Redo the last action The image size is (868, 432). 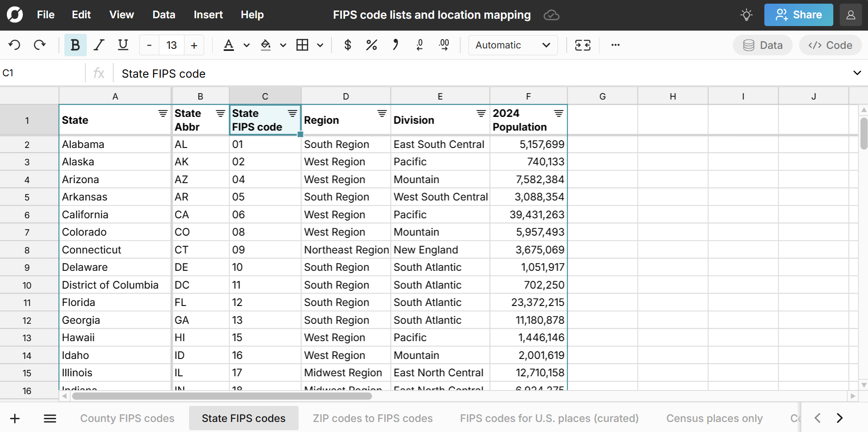pos(40,45)
